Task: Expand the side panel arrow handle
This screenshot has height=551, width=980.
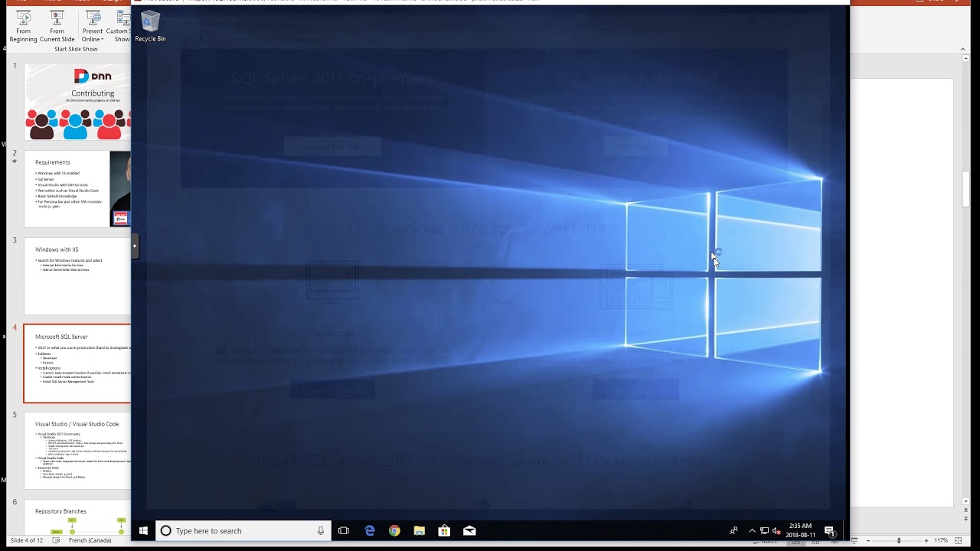Action: (135, 246)
